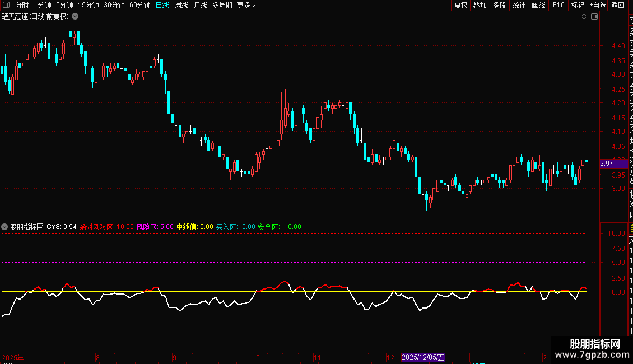Activate the 画线 drawing tools
633x364 pixels.
coord(538,5)
